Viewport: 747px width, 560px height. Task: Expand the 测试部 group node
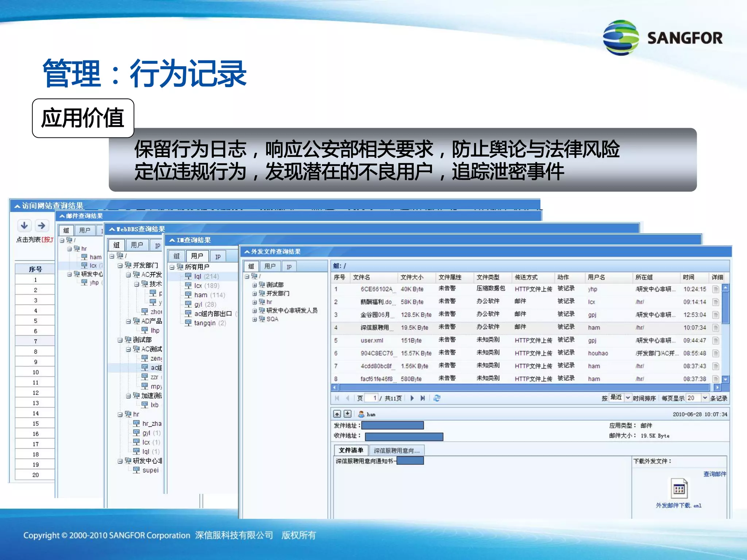click(x=254, y=285)
